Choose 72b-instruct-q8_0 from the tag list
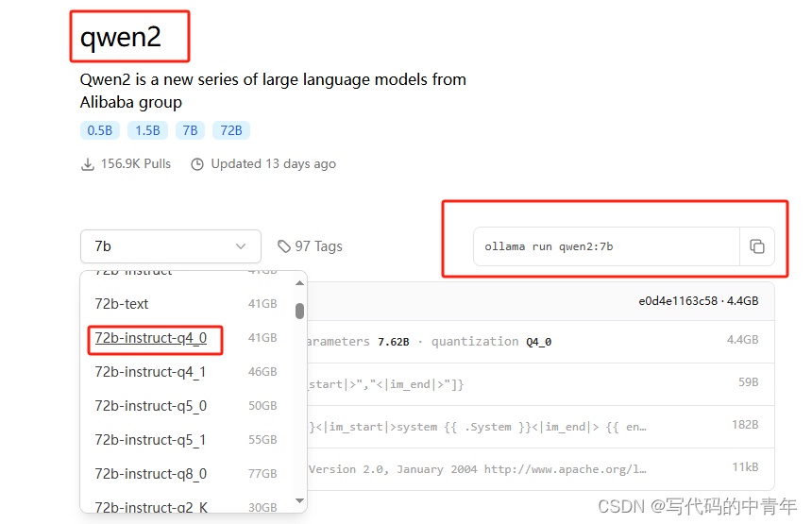 click(186, 474)
